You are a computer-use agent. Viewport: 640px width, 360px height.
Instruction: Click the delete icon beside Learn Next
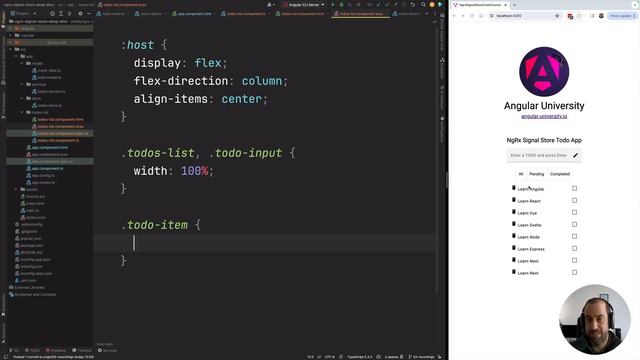(x=513, y=272)
